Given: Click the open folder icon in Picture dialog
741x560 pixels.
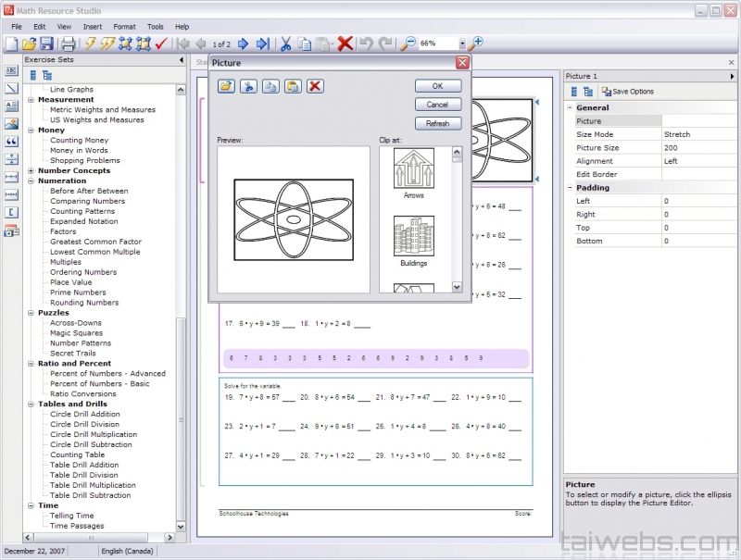Looking at the screenshot, I should tap(226, 86).
